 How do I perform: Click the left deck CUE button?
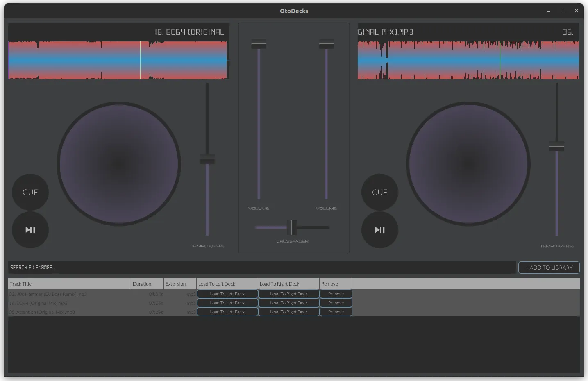[x=30, y=192]
